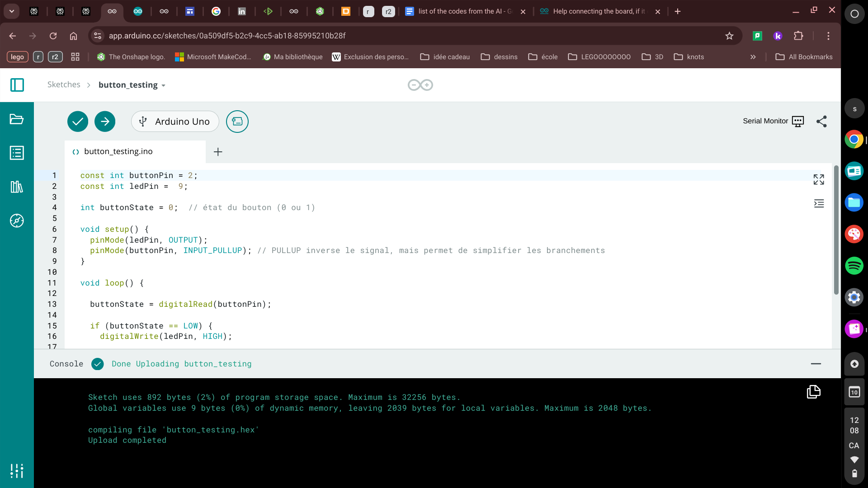Minimize the console panel
Screen dimensions: 868x488
pyautogui.click(x=816, y=364)
